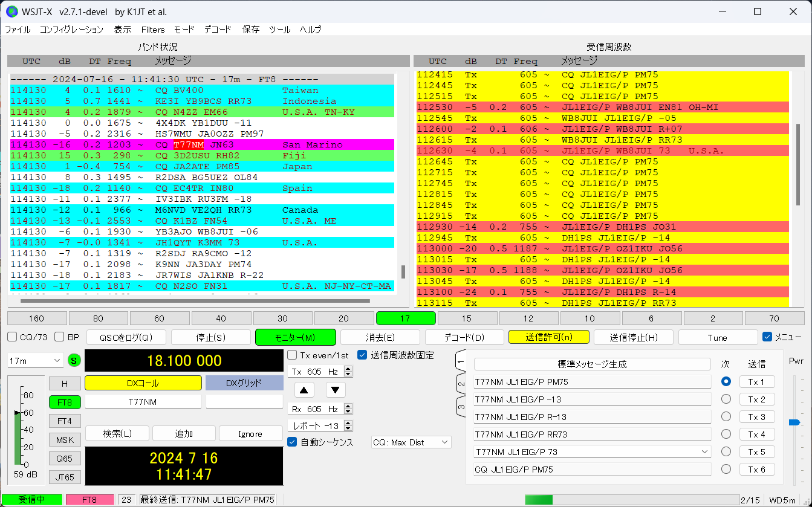The image size is (812, 507).
Task: Click the DXコール callsign field containing T77NM
Action: pos(143,401)
